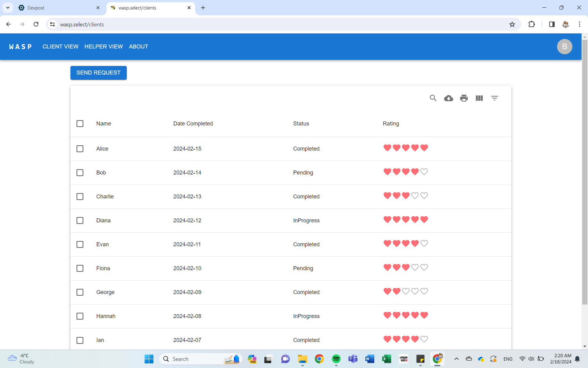Open the About page link
This screenshot has width=588, height=368.
coord(138,47)
